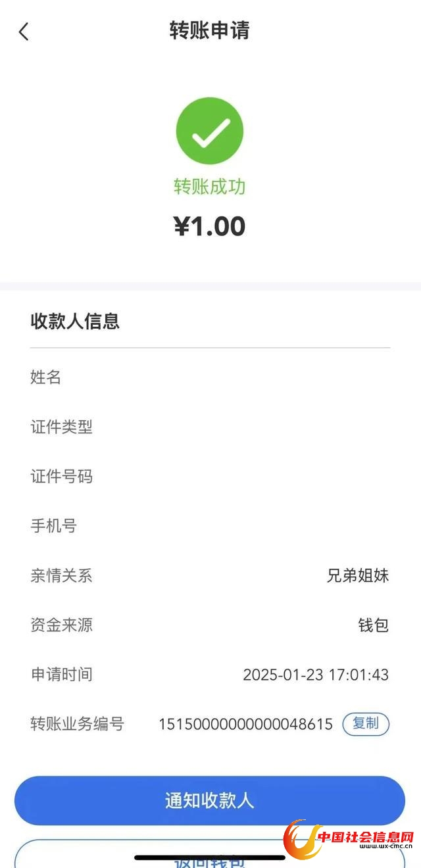This screenshot has width=421, height=868.
Task: Click the 转账申请 page title
Action: 210,31
